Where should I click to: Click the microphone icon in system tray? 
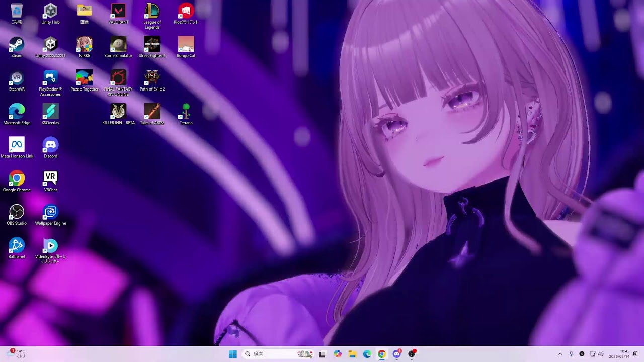tap(571, 354)
